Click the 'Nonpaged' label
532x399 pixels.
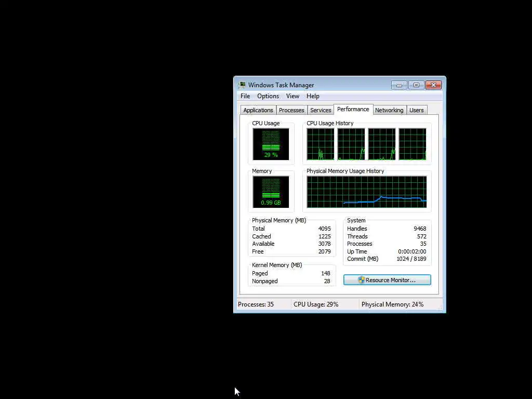(x=264, y=281)
